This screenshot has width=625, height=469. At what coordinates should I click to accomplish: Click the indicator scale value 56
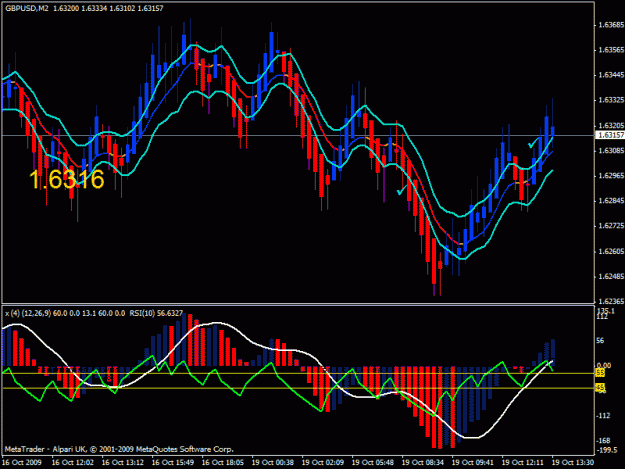tap(600, 341)
